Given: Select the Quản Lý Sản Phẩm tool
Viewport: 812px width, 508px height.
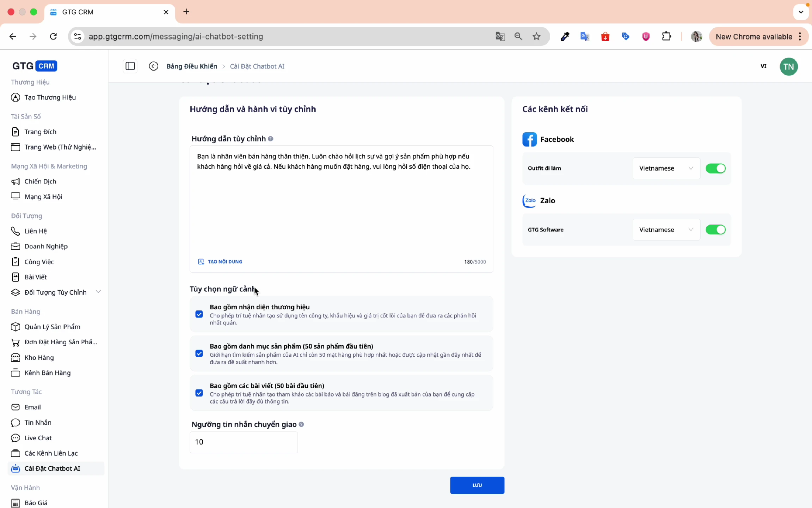Looking at the screenshot, I should point(52,327).
